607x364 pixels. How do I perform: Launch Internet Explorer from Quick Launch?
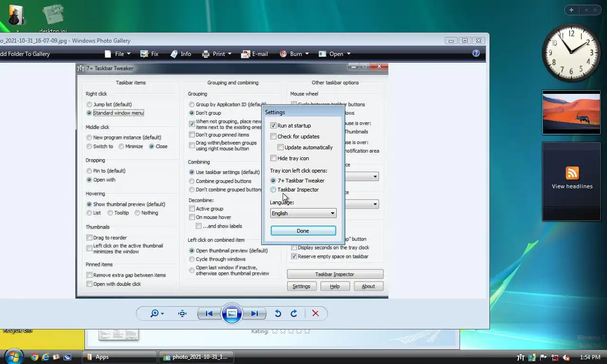point(46,357)
